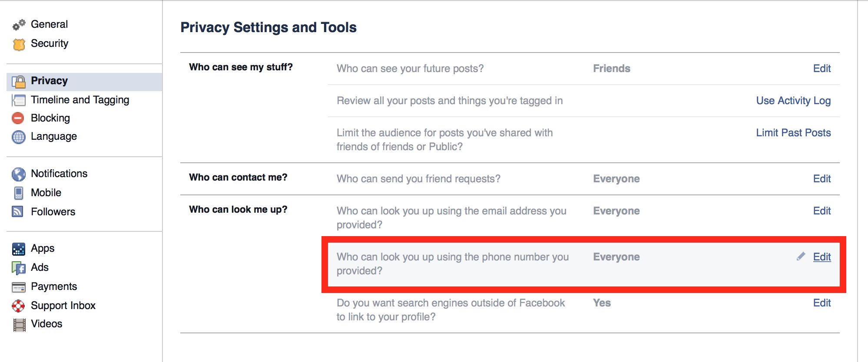Click the 'Yes' value for search engines

click(602, 303)
